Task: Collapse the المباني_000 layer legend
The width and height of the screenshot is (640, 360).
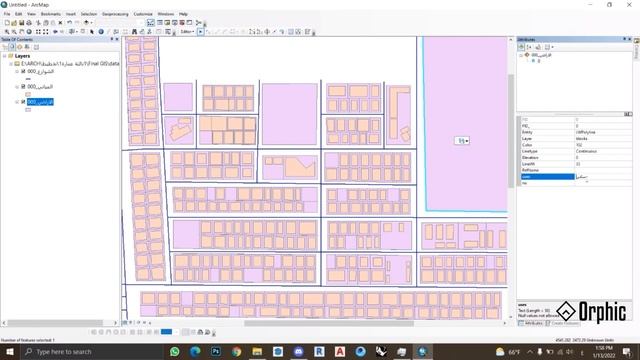Action: [17, 87]
